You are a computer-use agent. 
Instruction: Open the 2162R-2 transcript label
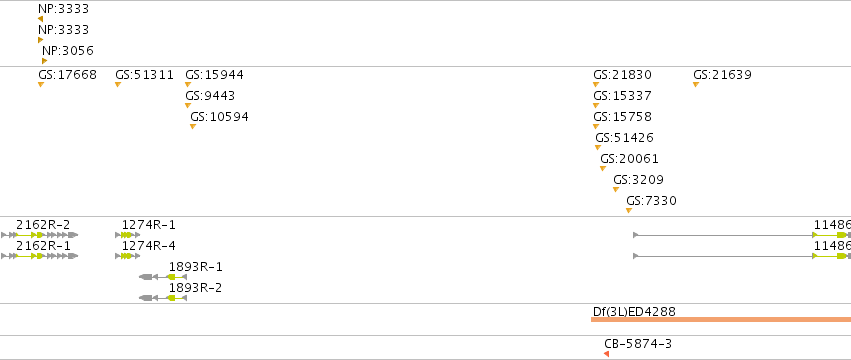click(x=43, y=225)
